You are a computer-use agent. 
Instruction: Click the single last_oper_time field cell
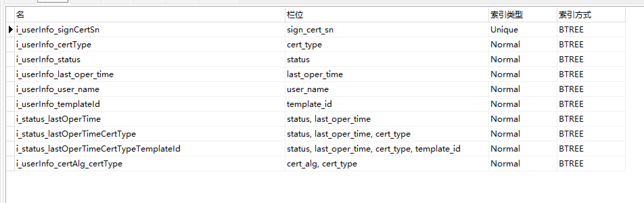387,74
